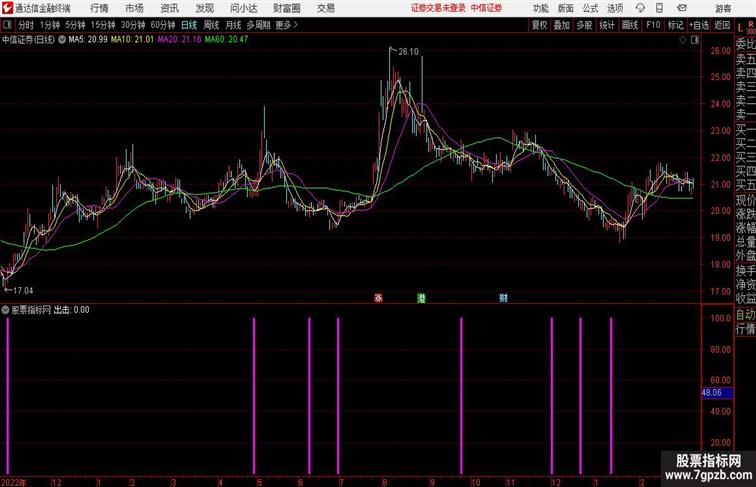The height and width of the screenshot is (487, 756).
Task: Click the L indicator in right panel
Action: [740, 28]
